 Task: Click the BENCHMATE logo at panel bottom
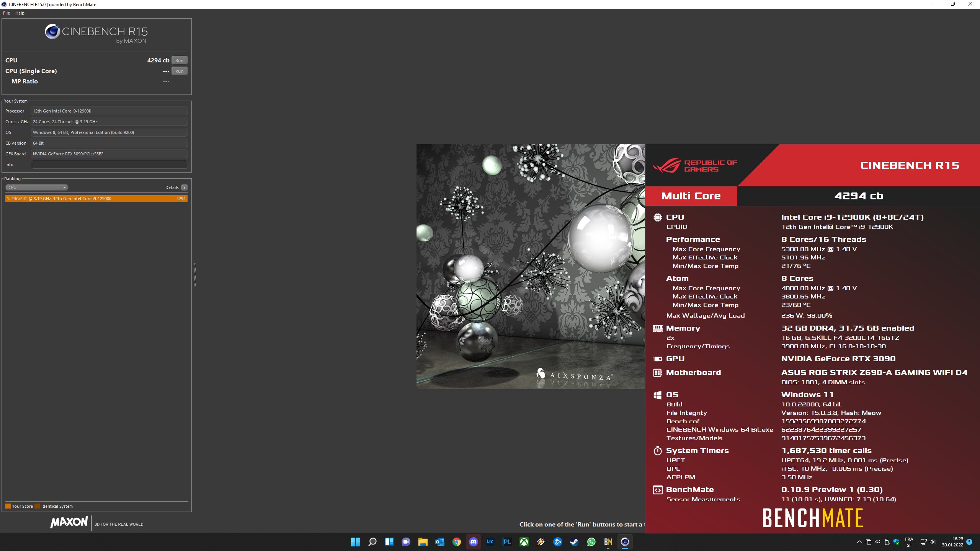tap(813, 518)
